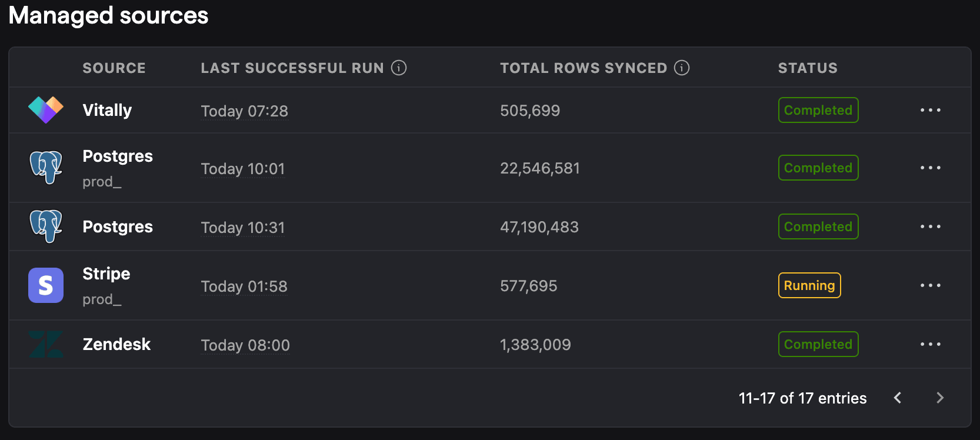Click the Postgres elephant icon for 22,546,581 row
980x440 pixels.
[x=46, y=168]
